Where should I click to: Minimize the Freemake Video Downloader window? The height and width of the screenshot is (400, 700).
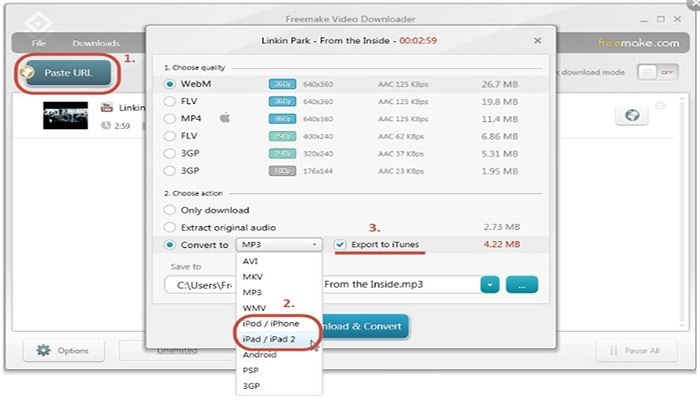(x=644, y=20)
